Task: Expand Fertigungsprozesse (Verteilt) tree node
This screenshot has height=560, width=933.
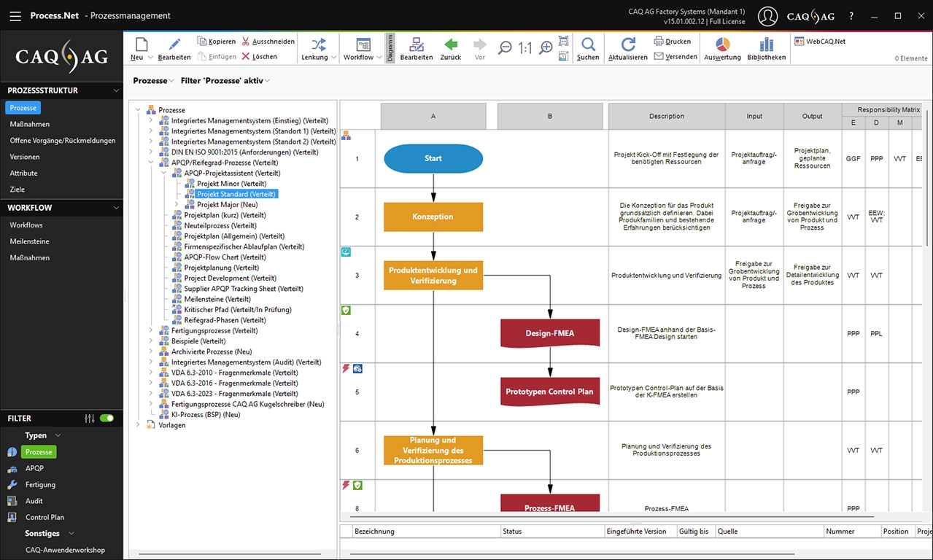Action: 151,330
